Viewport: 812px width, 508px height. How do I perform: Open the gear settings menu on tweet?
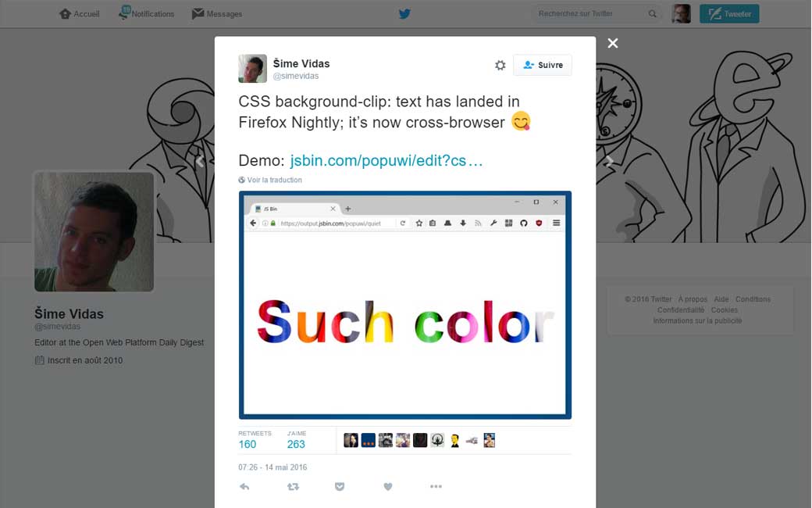(x=500, y=66)
